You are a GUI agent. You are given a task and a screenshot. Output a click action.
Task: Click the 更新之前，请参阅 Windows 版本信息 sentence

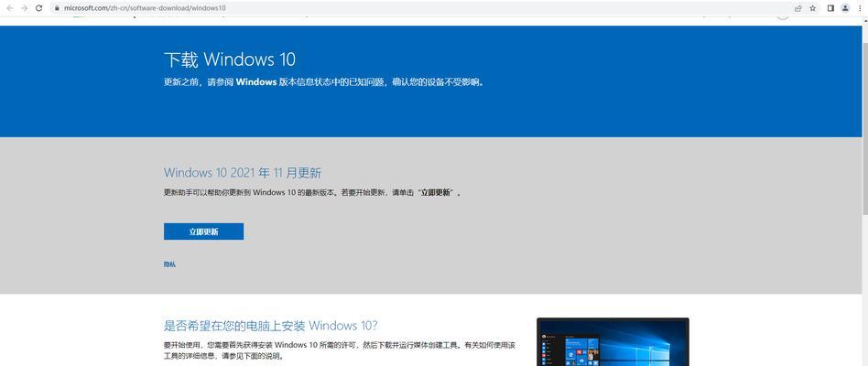(x=324, y=82)
